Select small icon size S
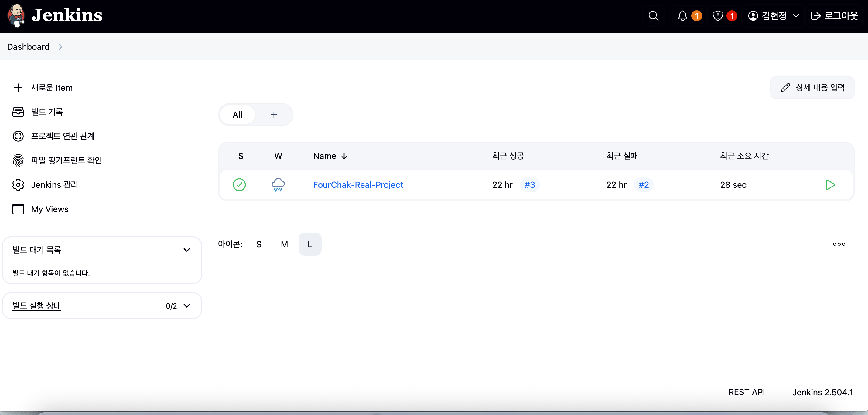This screenshot has height=415, width=868. (x=259, y=244)
